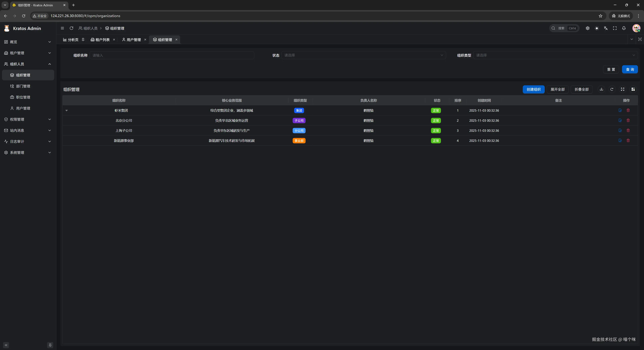Click the edit icon for 虾米集团 row

(x=620, y=110)
